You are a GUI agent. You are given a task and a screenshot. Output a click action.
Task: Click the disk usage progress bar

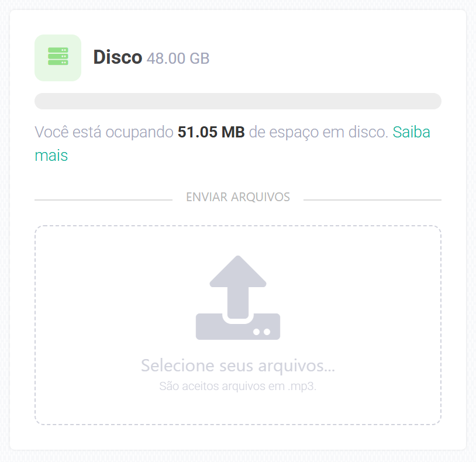click(x=238, y=101)
